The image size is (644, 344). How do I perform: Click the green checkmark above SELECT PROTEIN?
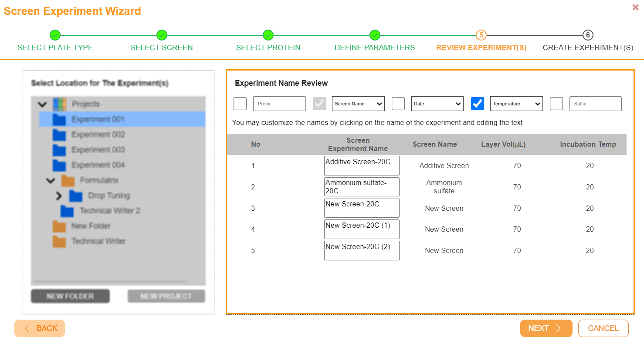point(268,35)
